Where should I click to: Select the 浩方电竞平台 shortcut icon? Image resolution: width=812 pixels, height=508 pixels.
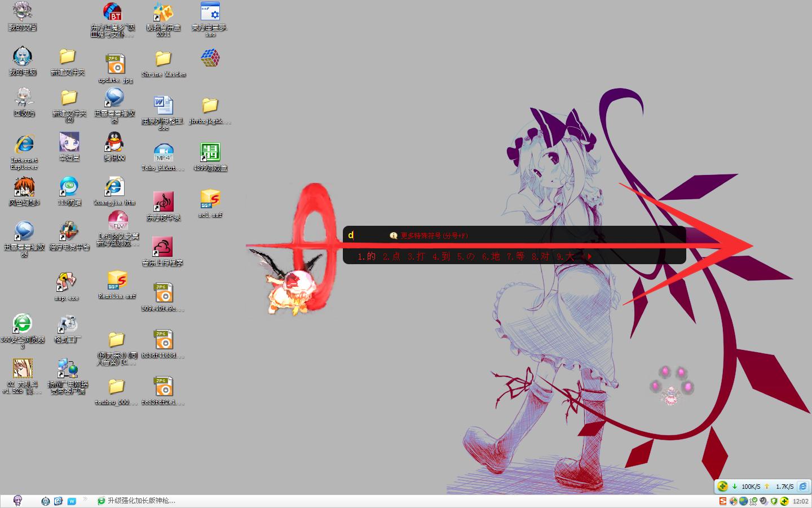(x=69, y=236)
